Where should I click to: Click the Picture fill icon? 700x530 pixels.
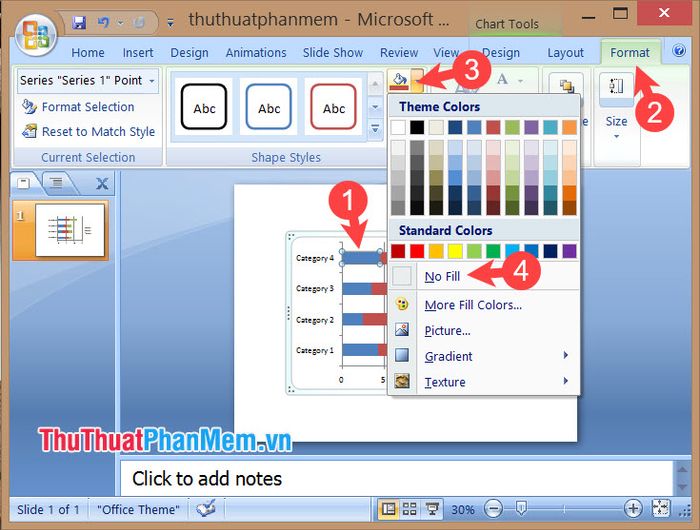click(402, 330)
